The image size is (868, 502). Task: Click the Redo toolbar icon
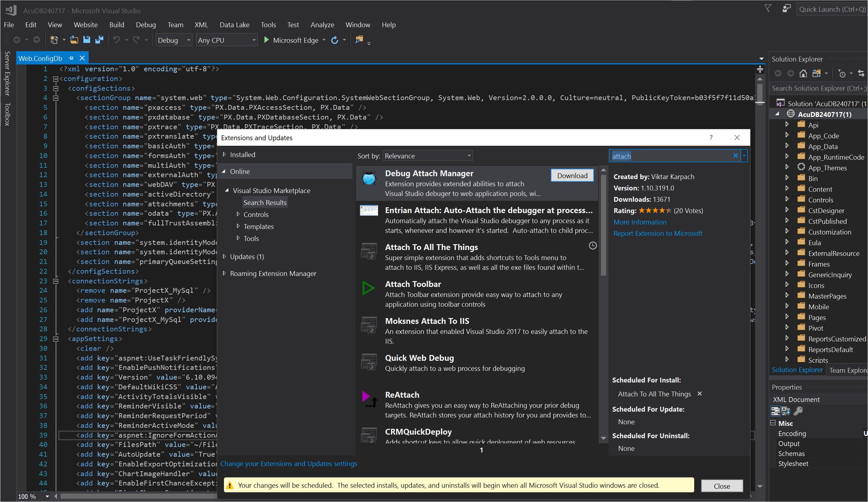(136, 40)
